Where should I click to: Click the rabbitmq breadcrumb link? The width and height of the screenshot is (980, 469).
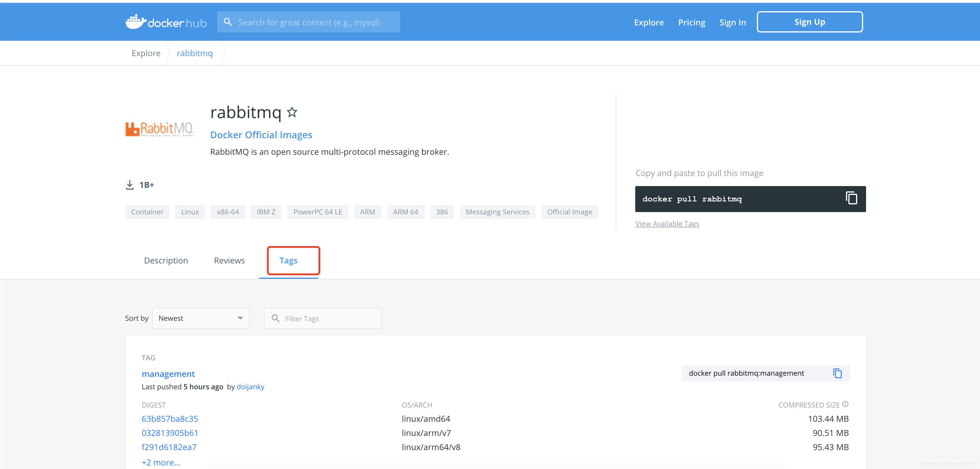coord(195,53)
